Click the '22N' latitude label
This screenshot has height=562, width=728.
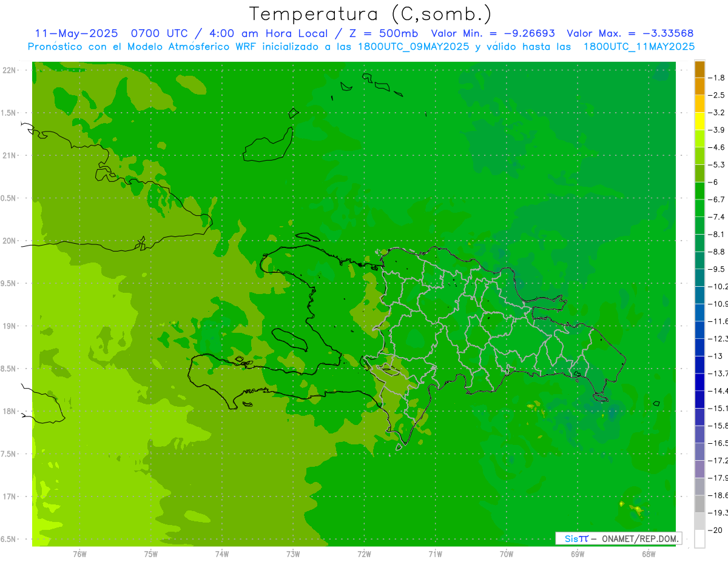[10, 70]
